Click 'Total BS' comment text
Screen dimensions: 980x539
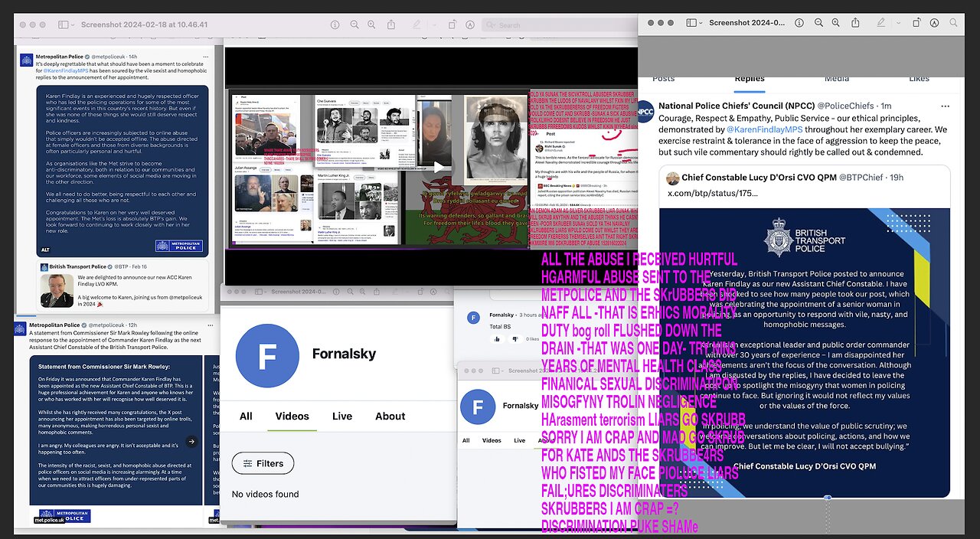[498, 326]
